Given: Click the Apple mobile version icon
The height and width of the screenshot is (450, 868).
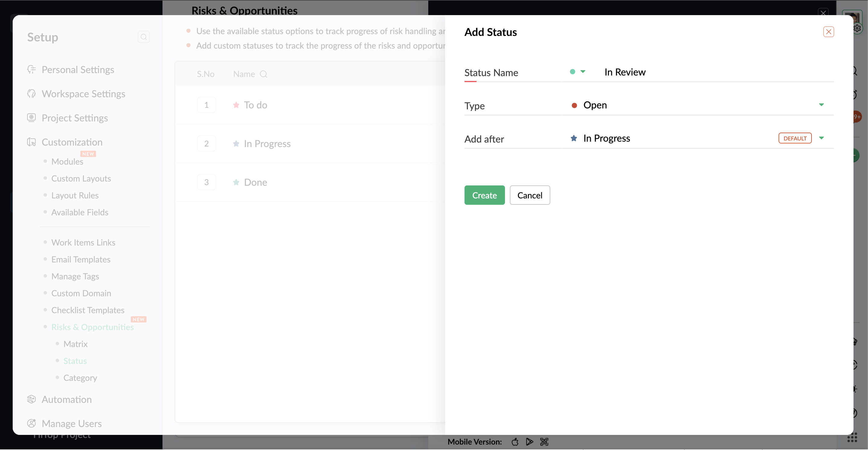Looking at the screenshot, I should [x=515, y=442].
